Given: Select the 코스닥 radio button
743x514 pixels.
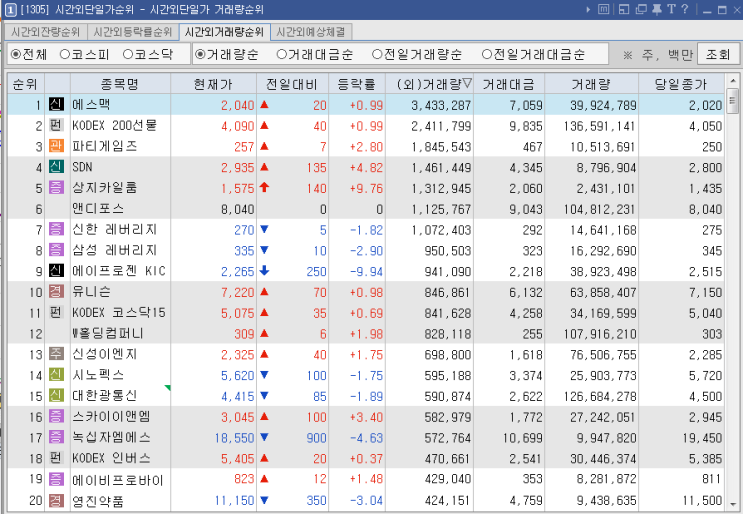Looking at the screenshot, I should tap(128, 54).
